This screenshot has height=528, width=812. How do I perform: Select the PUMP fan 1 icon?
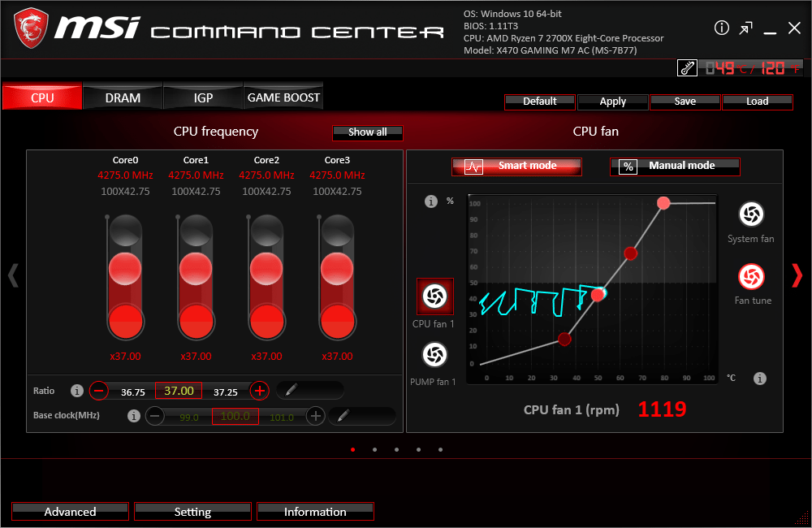[x=434, y=355]
